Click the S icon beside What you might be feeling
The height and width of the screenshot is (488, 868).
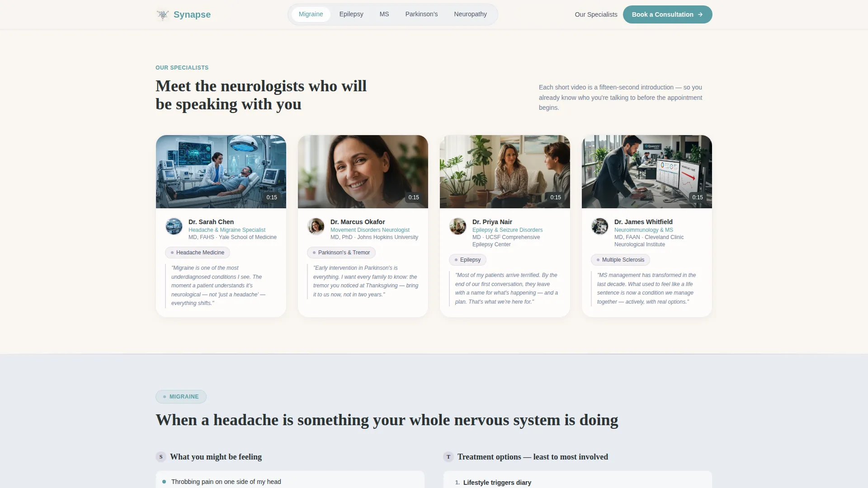pyautogui.click(x=161, y=457)
